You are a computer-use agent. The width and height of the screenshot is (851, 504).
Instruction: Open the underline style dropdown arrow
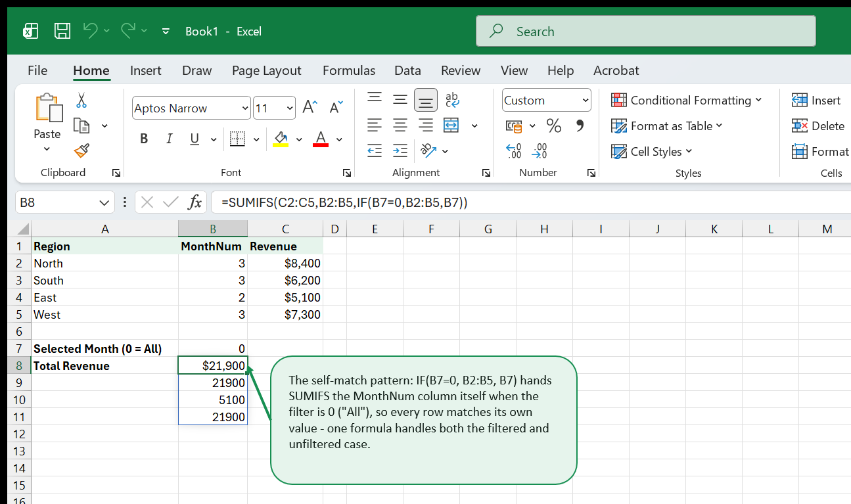(x=214, y=139)
